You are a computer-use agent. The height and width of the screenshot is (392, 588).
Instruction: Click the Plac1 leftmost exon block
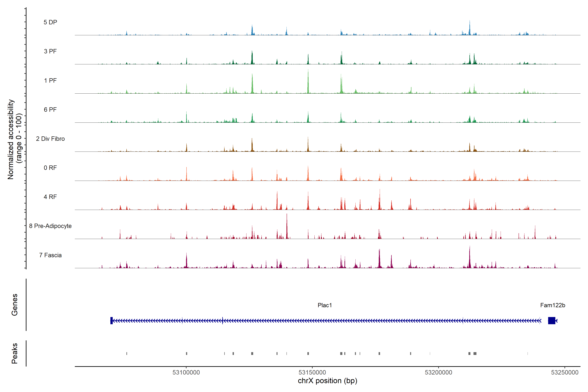point(112,320)
